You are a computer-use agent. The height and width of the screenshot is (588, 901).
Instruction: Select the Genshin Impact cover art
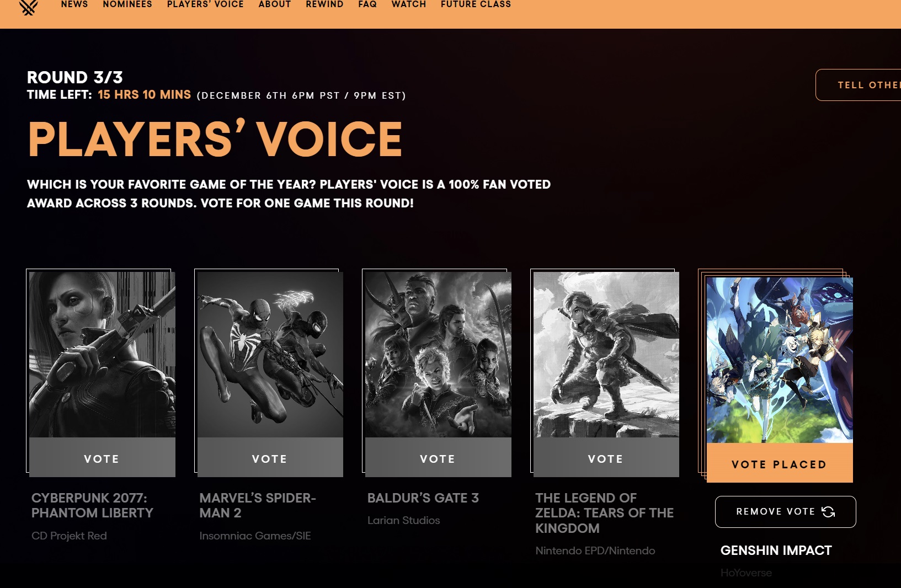[x=780, y=360]
